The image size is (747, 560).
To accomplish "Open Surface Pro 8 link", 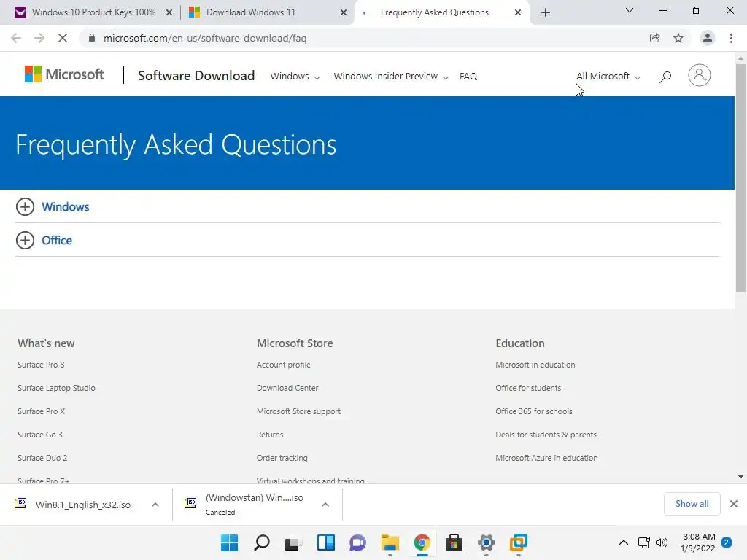I will [x=41, y=365].
